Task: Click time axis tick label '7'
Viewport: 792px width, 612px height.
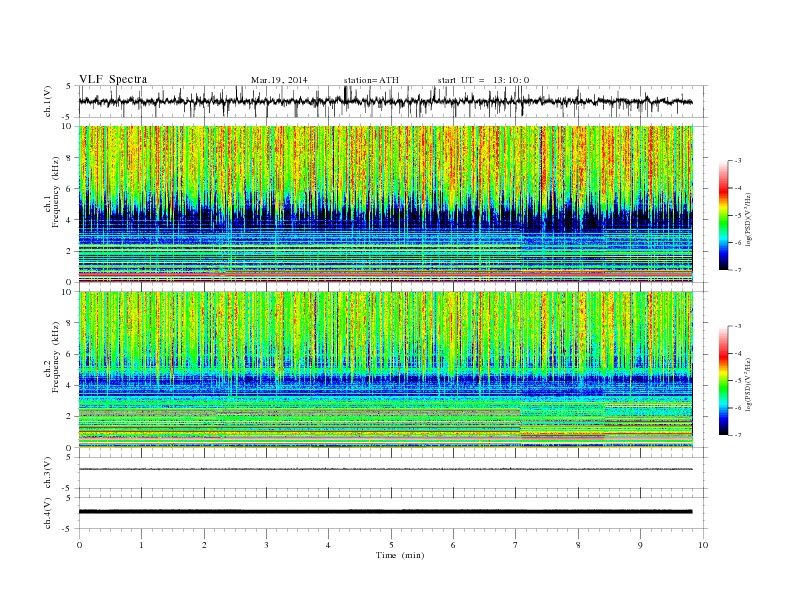Action: tap(516, 545)
